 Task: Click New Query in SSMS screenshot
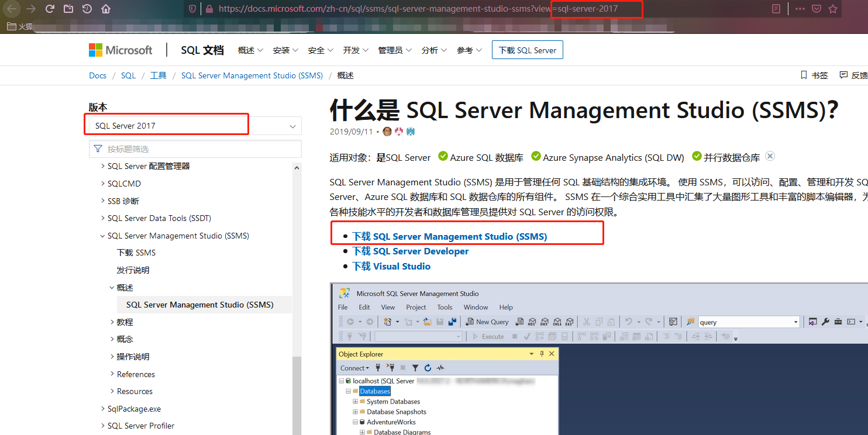[x=487, y=322]
